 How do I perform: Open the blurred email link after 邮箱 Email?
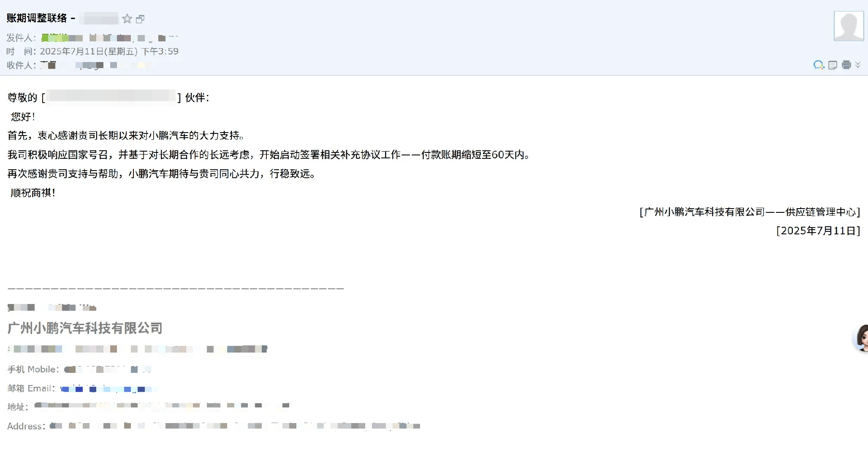pyautogui.click(x=109, y=388)
